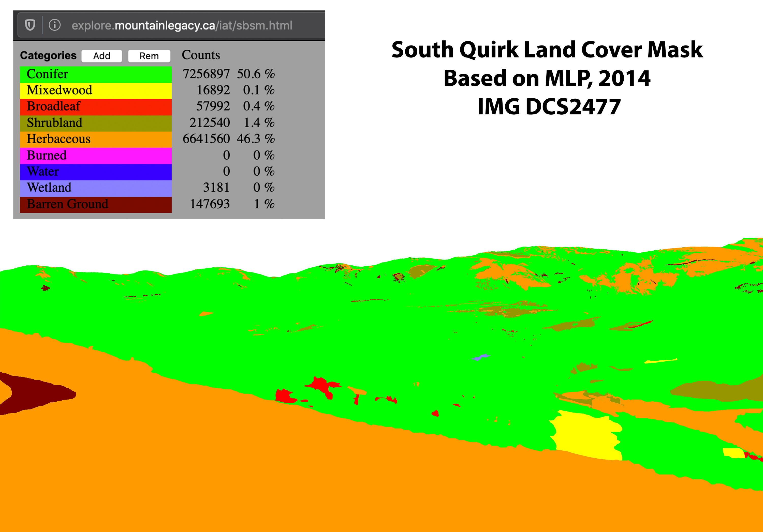Select the Burned magenta category swatch
763x532 pixels.
click(96, 155)
